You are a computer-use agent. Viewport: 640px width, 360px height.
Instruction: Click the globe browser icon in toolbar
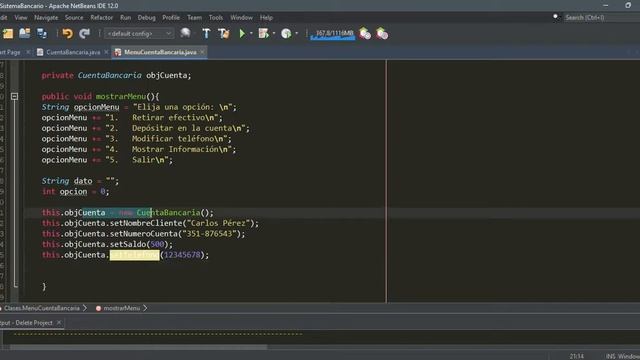[185, 33]
